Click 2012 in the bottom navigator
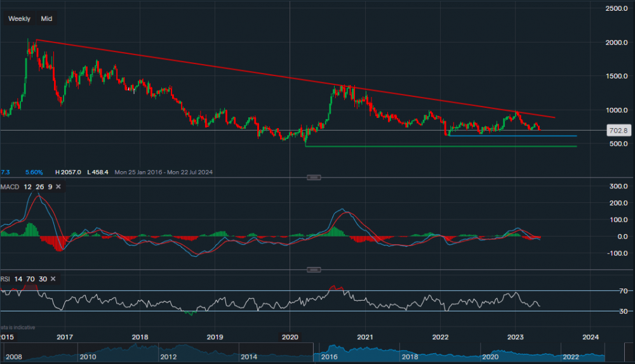 (x=168, y=358)
